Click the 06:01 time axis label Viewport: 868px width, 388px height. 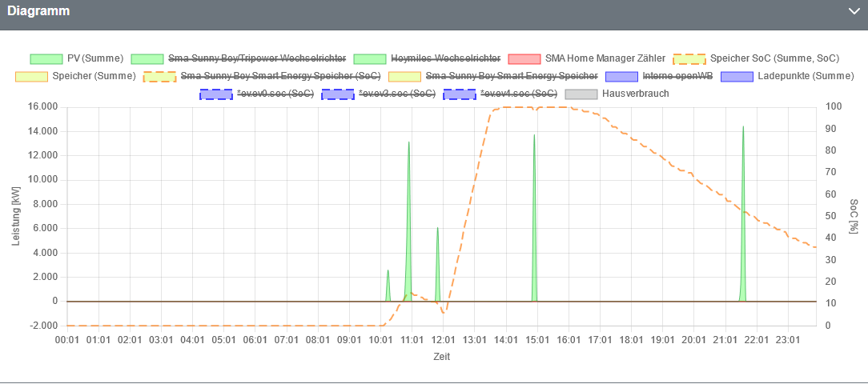[255, 339]
